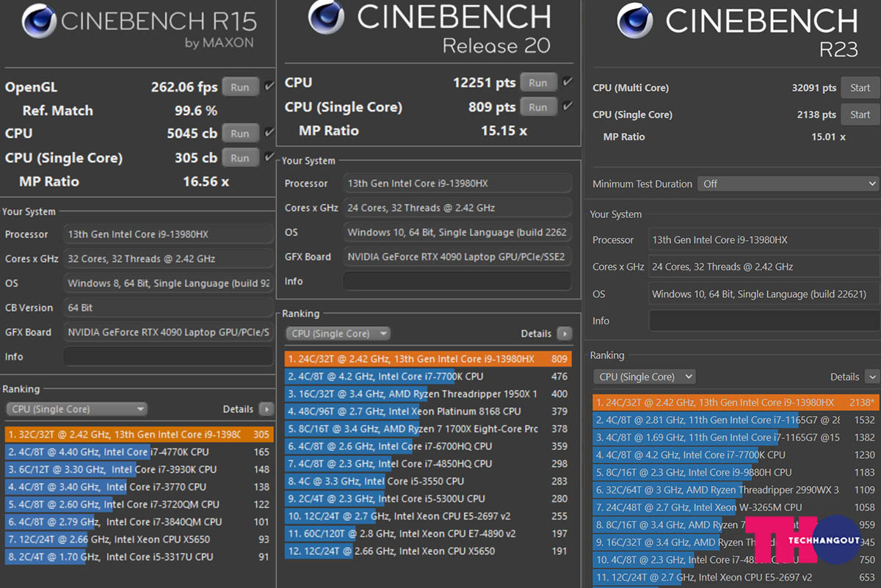Click the Details arrow button in Cinebench R15
Image resolution: width=881 pixels, height=588 pixels.
coord(267,409)
